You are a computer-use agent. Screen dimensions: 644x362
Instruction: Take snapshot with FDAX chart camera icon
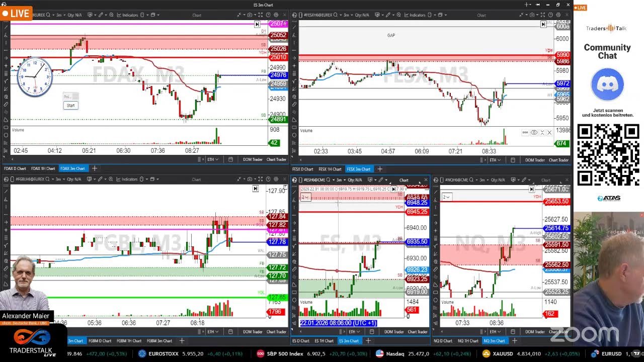click(250, 15)
